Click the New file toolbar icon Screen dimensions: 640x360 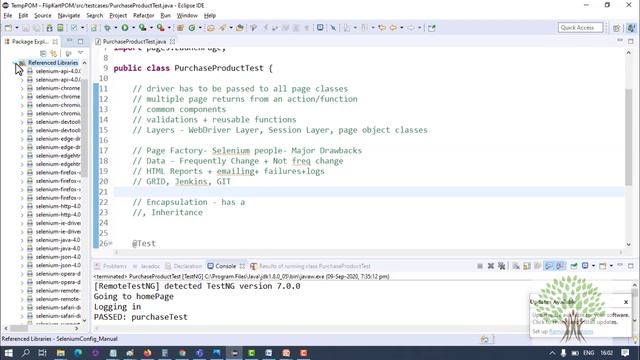point(8,28)
